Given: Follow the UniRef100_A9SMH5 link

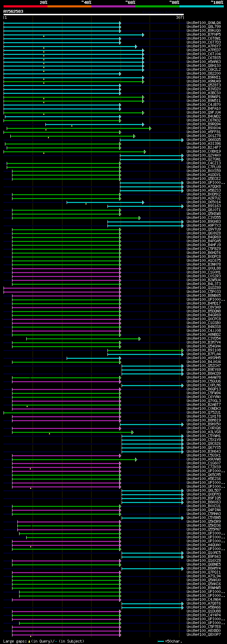Looking at the screenshot, I should pyautogui.click(x=204, y=358).
